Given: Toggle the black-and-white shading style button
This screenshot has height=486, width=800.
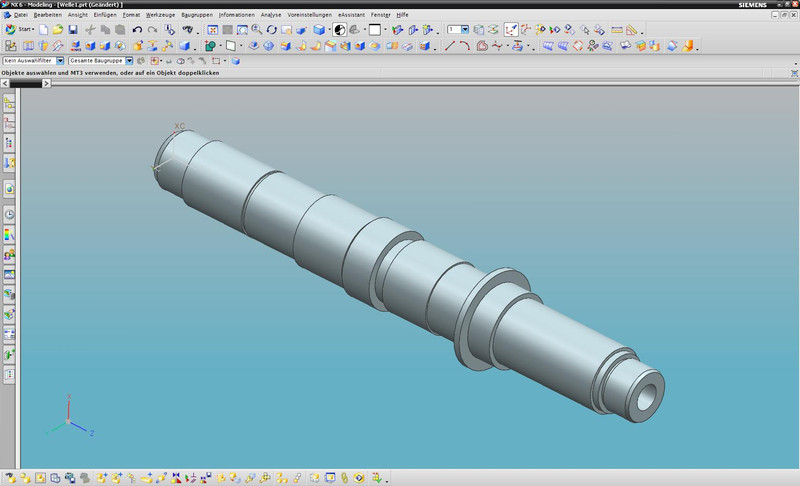Looking at the screenshot, I should pyautogui.click(x=339, y=30).
